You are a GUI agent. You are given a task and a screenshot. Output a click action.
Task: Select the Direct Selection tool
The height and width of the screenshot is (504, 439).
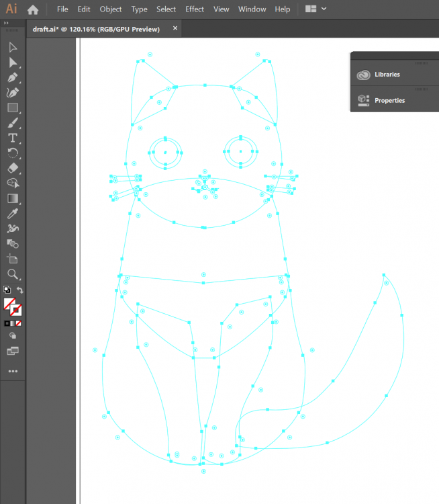tap(12, 62)
